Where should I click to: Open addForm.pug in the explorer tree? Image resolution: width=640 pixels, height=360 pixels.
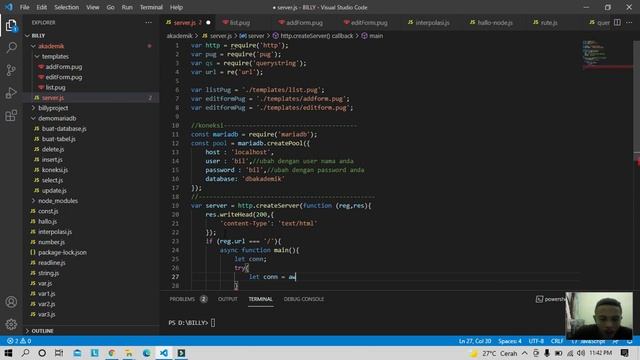pyautogui.click(x=64, y=67)
